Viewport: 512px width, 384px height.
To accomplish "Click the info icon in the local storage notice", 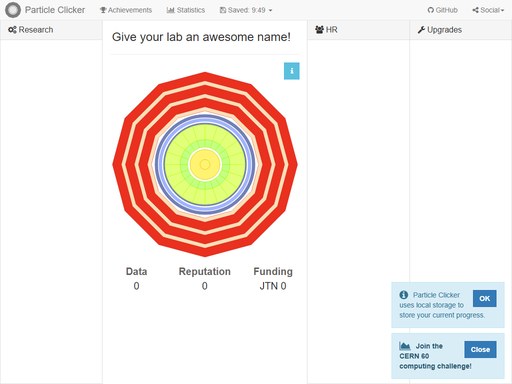I will tap(404, 295).
